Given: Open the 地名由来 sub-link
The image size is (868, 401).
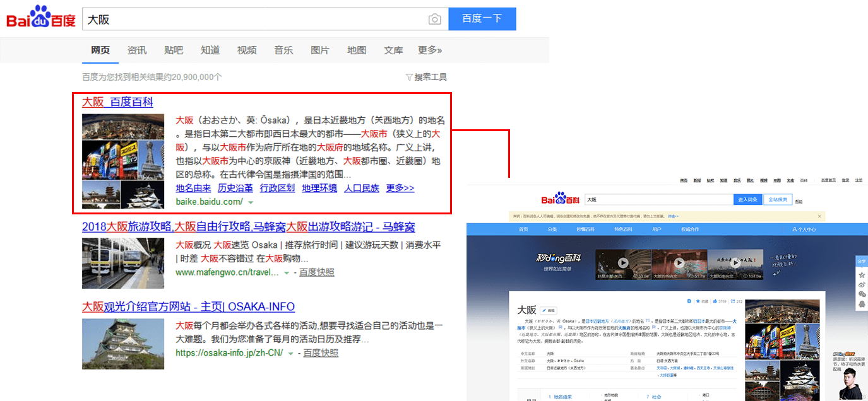Looking at the screenshot, I should [x=193, y=188].
